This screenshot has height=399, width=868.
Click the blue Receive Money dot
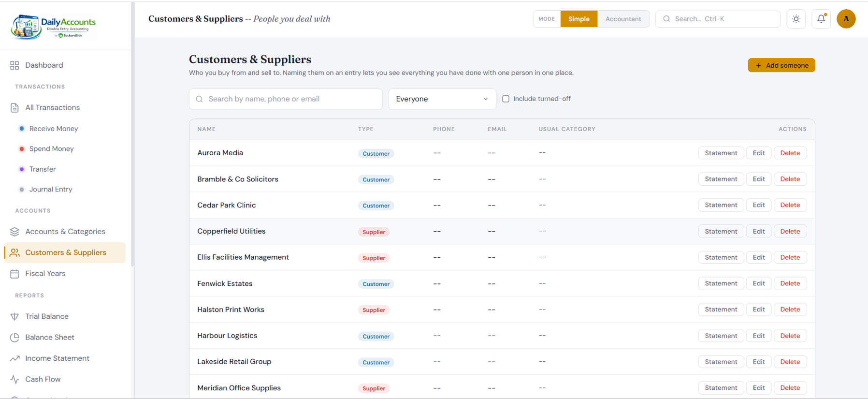pos(22,129)
